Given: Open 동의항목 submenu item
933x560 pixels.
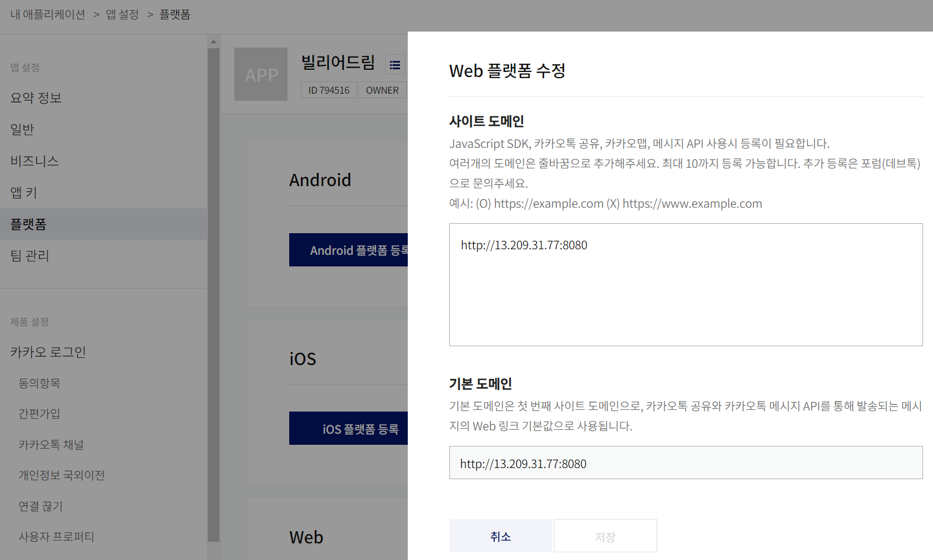Looking at the screenshot, I should coord(39,383).
